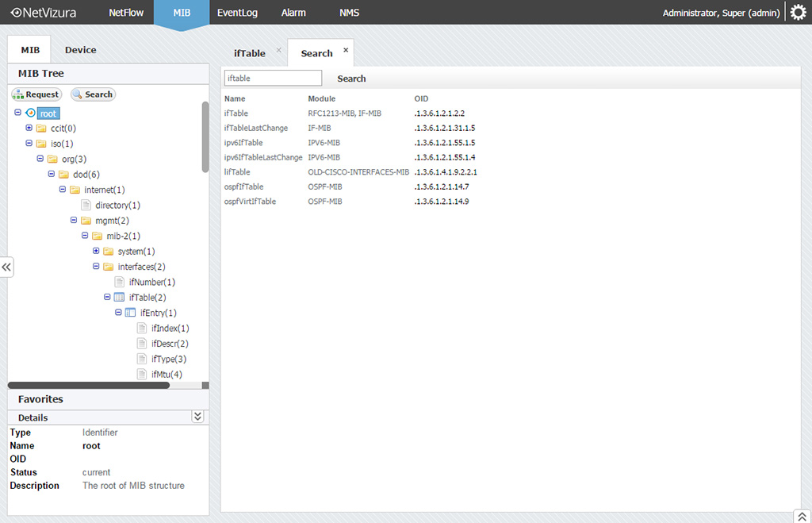Click the org(3) folder icon

[52, 159]
